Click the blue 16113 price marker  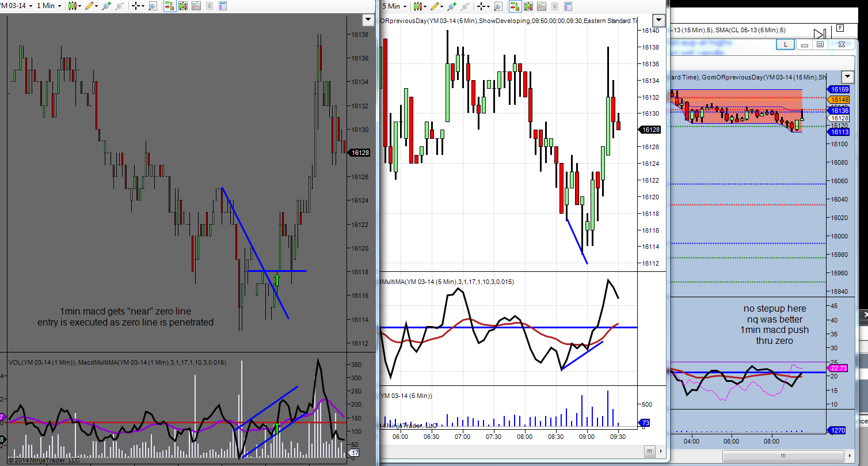click(837, 132)
